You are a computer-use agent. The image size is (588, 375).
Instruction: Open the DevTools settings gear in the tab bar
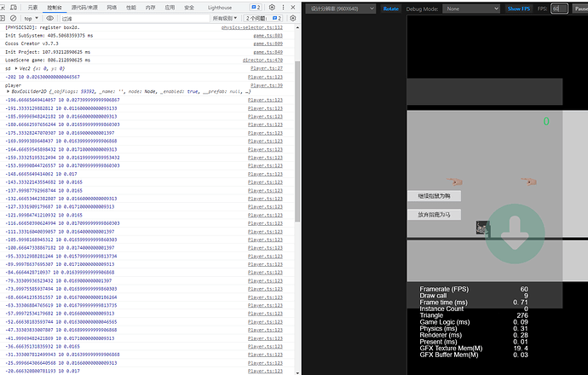pyautogui.click(x=272, y=7)
